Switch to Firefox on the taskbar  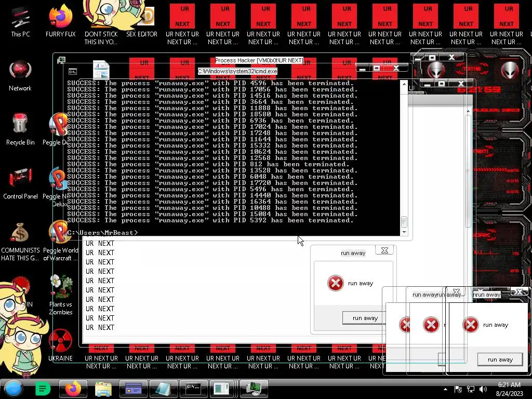[x=73, y=389]
